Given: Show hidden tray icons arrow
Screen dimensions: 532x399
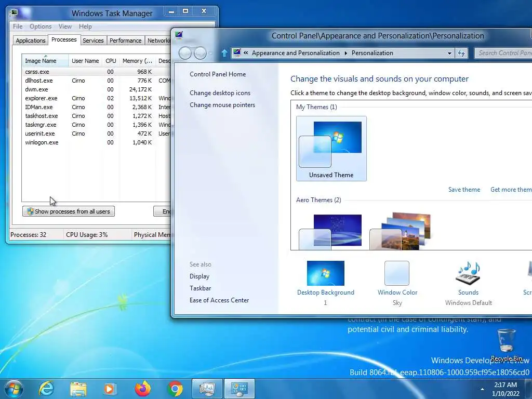Looking at the screenshot, I should click(482, 389).
